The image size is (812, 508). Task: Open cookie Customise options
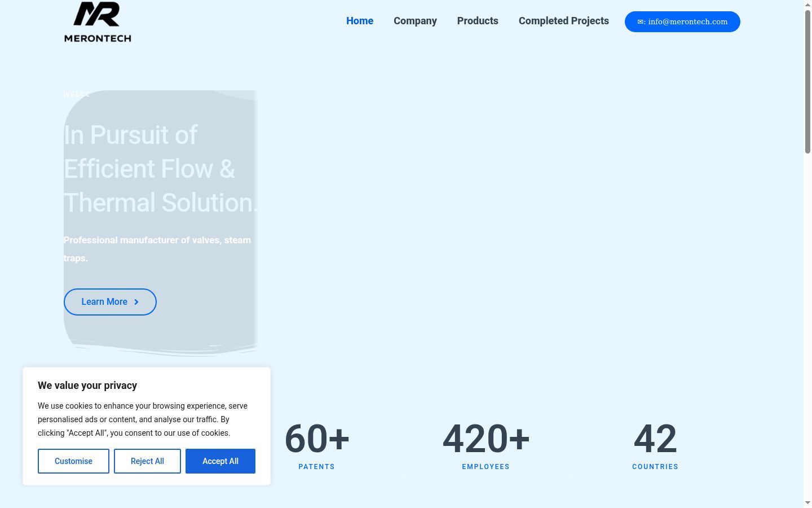click(73, 461)
